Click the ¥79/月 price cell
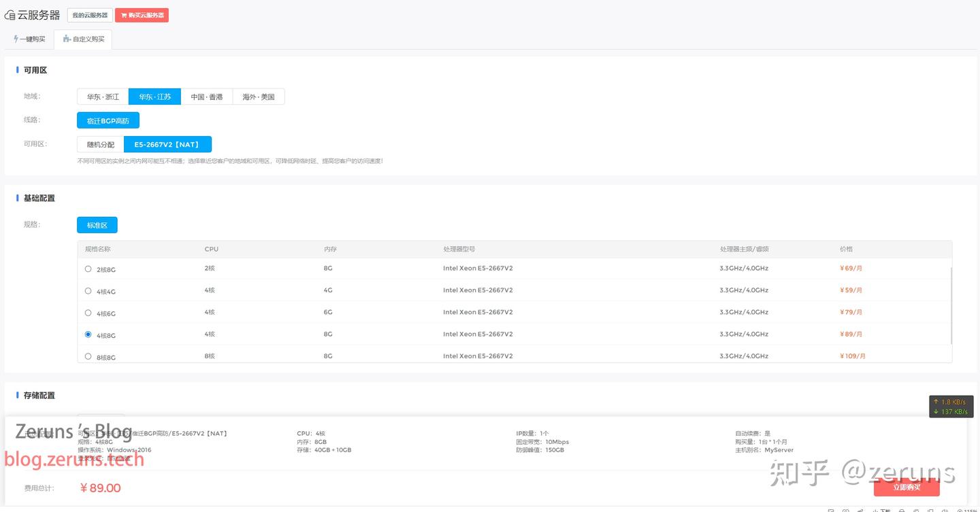This screenshot has height=512, width=980. [851, 312]
